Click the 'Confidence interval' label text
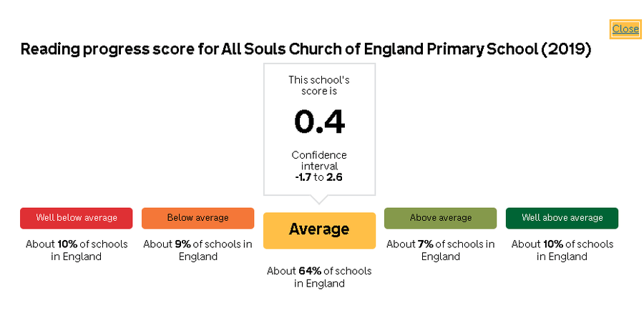This screenshot has width=644, height=318. point(319,161)
